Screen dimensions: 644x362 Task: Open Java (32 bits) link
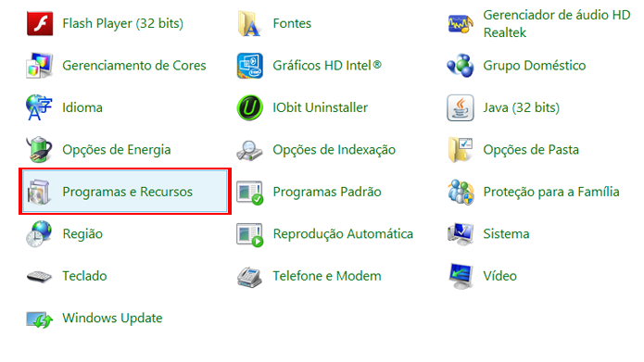pyautogui.click(x=521, y=107)
